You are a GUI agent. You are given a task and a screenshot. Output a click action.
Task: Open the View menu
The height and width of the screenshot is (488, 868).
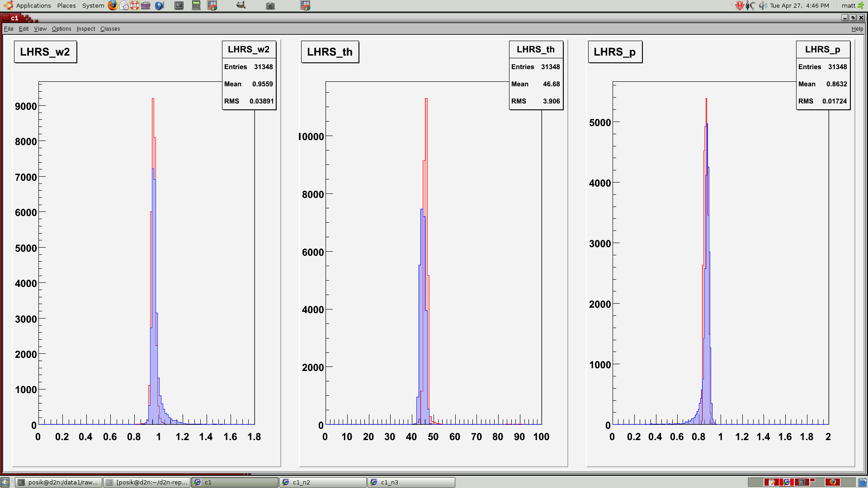[40, 29]
